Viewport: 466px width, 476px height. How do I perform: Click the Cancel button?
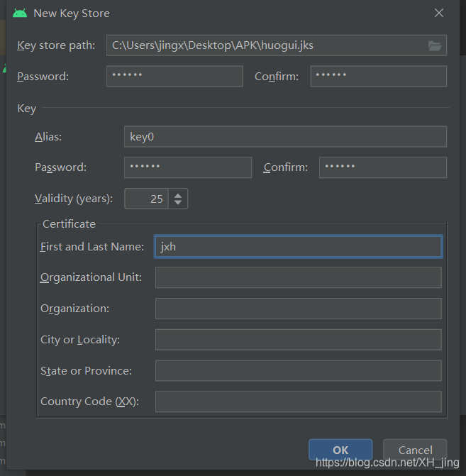pyautogui.click(x=415, y=450)
